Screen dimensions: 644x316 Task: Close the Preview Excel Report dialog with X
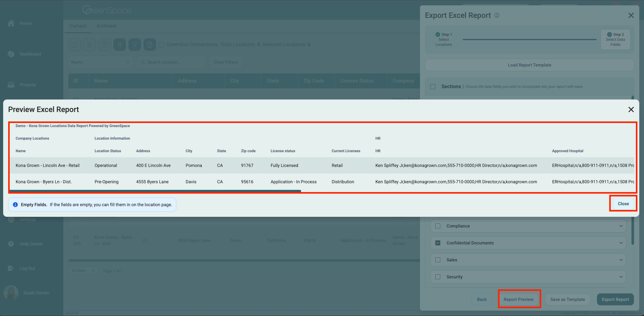point(631,110)
